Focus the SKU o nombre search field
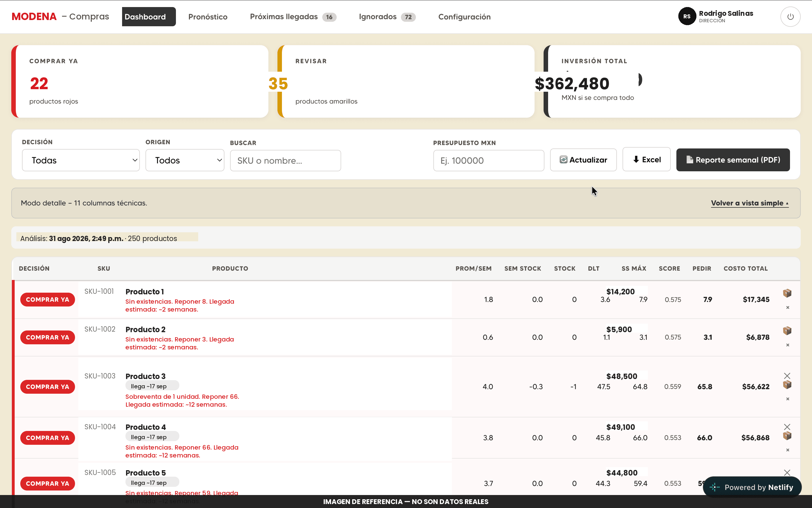This screenshot has width=812, height=508. pos(286,161)
